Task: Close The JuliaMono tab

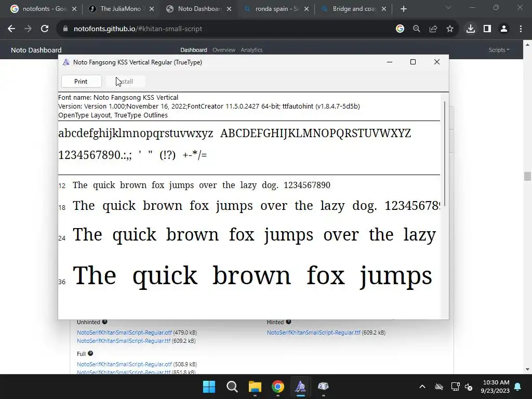Action: (152, 9)
